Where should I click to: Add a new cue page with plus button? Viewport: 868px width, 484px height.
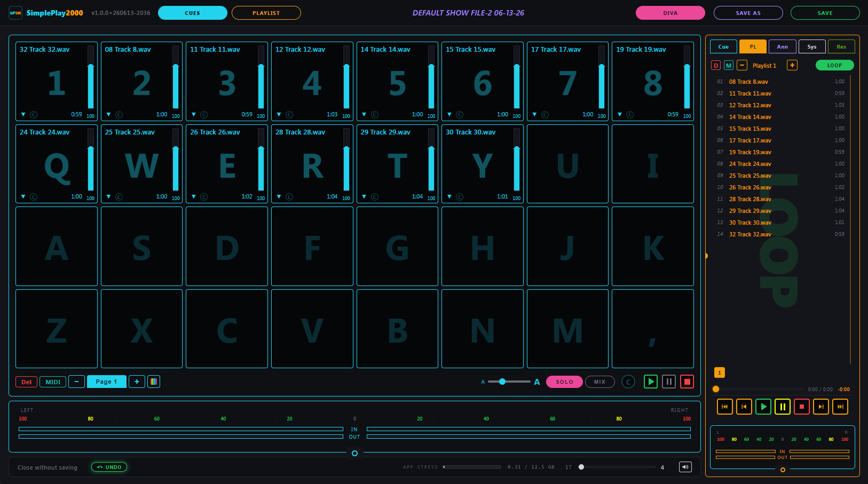[x=137, y=382]
